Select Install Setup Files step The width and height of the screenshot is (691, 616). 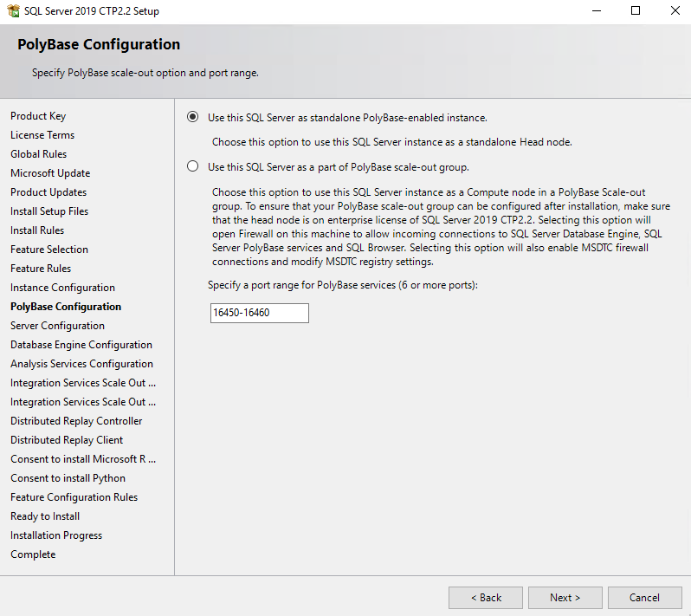coord(49,211)
